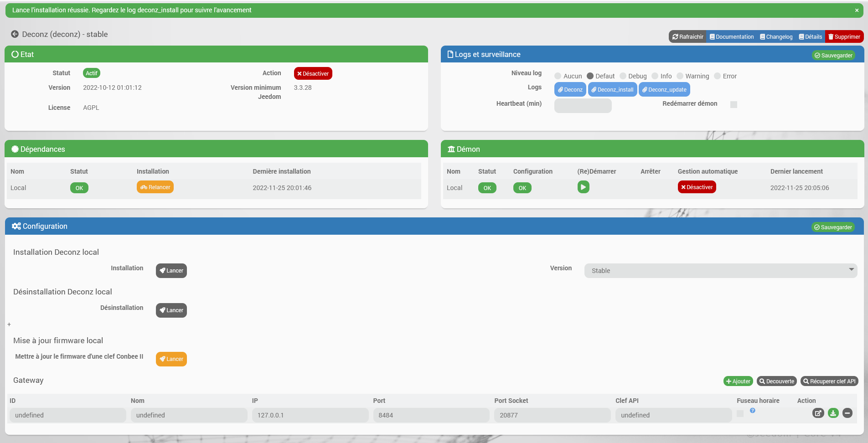Click the version date 2022-10-12 01:01:12
868x443 pixels.
[x=112, y=88]
